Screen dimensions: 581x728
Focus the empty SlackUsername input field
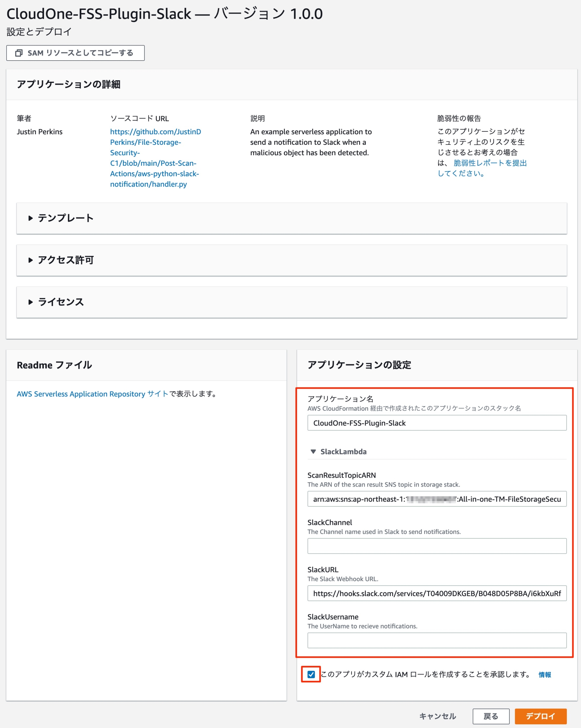(437, 640)
